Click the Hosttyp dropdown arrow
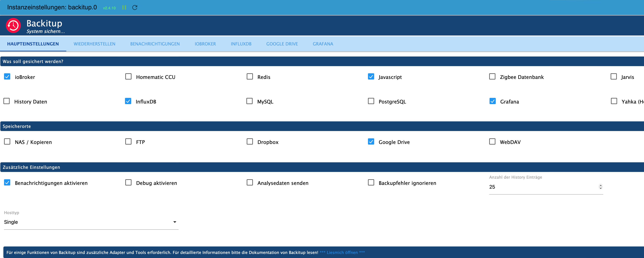Image resolution: width=644 pixels, height=258 pixels. (x=175, y=222)
